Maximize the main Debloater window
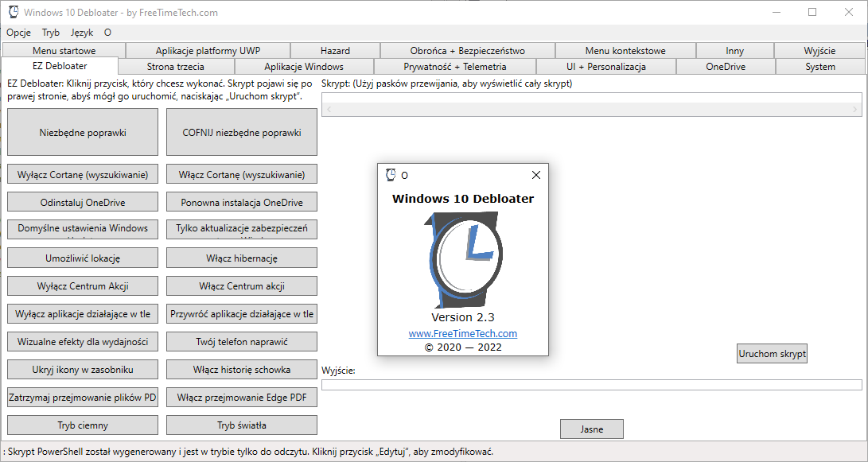 pyautogui.click(x=812, y=12)
